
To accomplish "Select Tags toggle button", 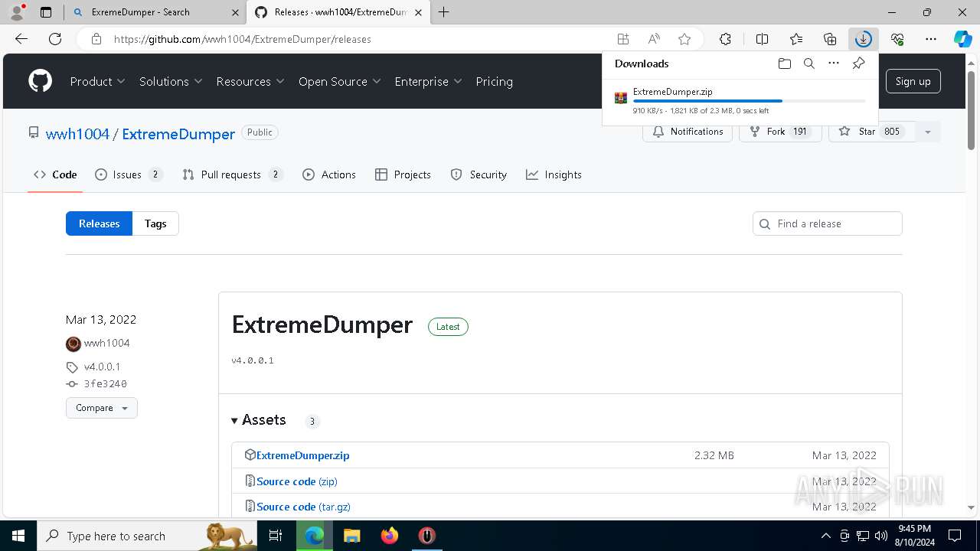I will coord(155,223).
